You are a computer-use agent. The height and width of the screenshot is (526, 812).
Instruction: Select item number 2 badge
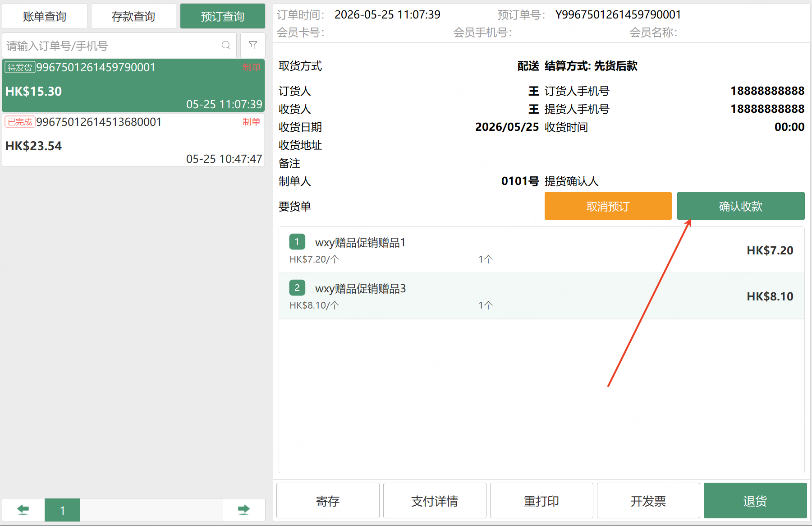pyautogui.click(x=297, y=288)
